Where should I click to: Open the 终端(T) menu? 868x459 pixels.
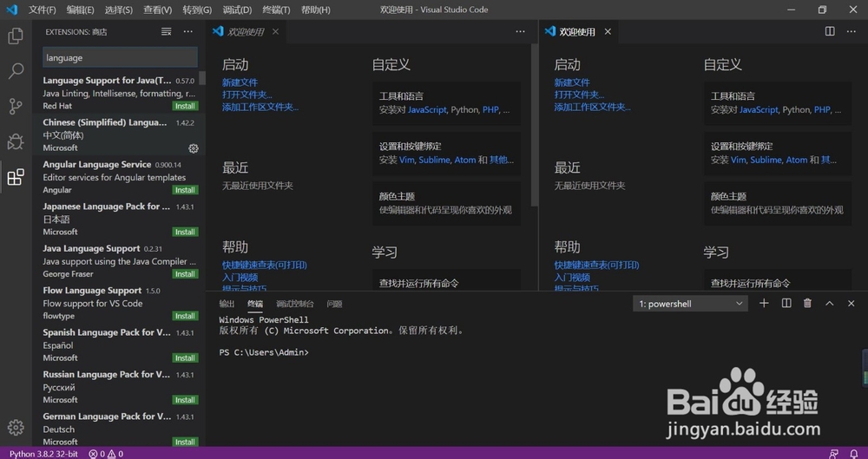coord(276,10)
